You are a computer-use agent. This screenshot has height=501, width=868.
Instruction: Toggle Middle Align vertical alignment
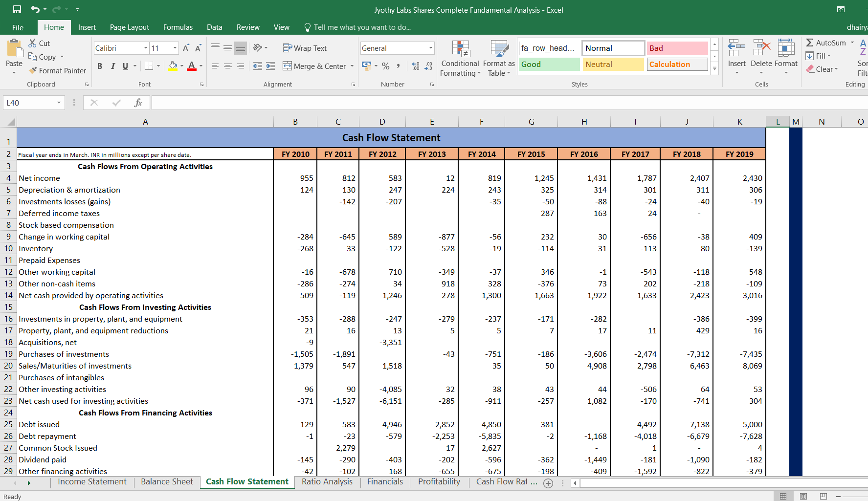click(228, 47)
